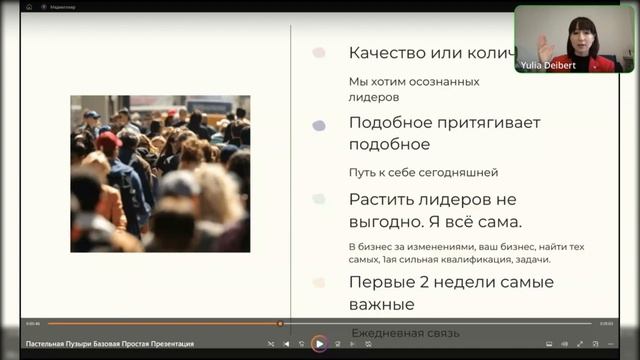The height and width of the screenshot is (360, 640).
Task: Click the Media Player app title
Action: point(62,7)
